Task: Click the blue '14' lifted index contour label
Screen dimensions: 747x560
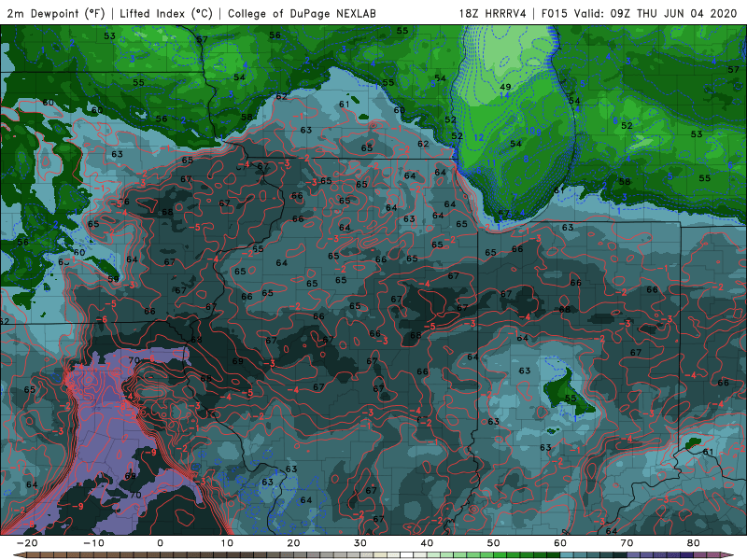Action: (505, 95)
